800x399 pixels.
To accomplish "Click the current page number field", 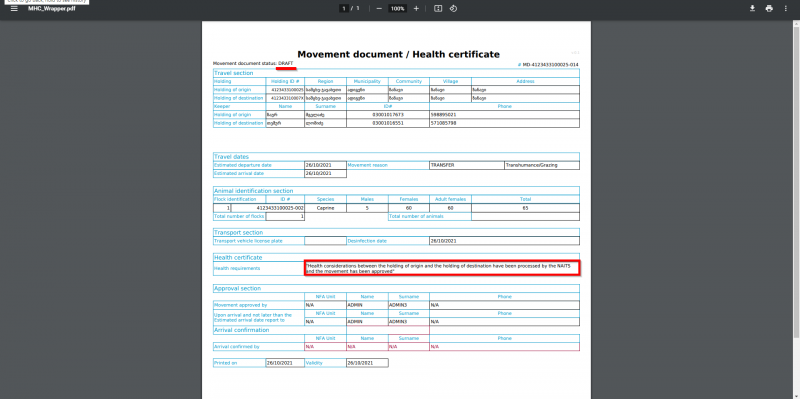I will tap(344, 9).
